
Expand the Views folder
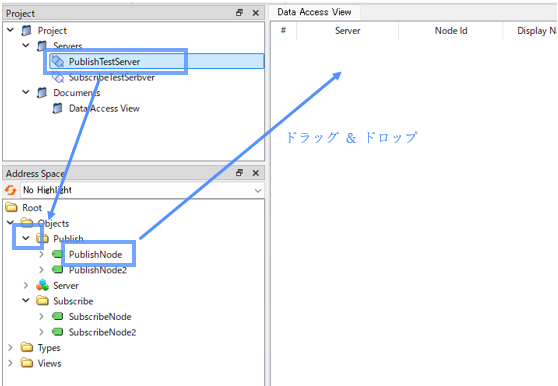(10, 363)
